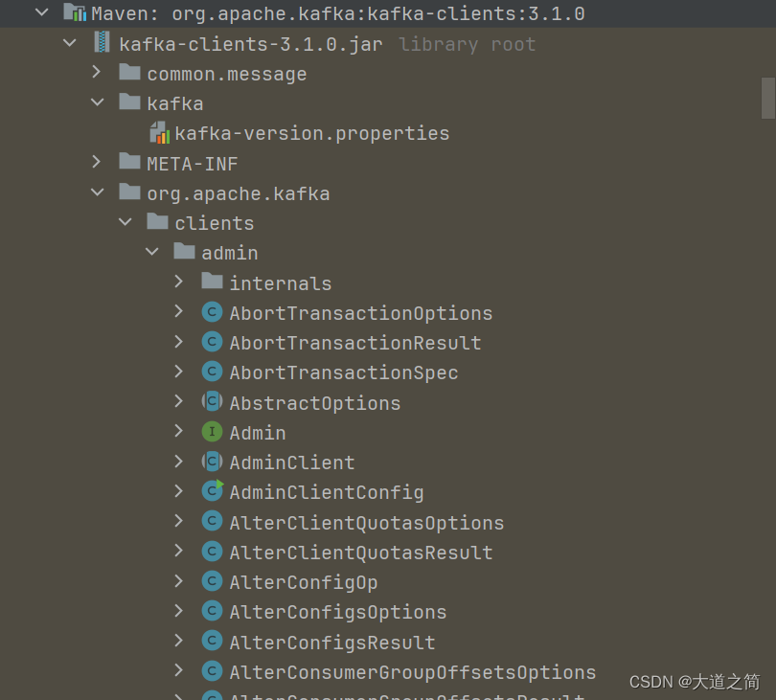Collapse the admin package
The height and width of the screenshot is (700, 776).
point(152,251)
